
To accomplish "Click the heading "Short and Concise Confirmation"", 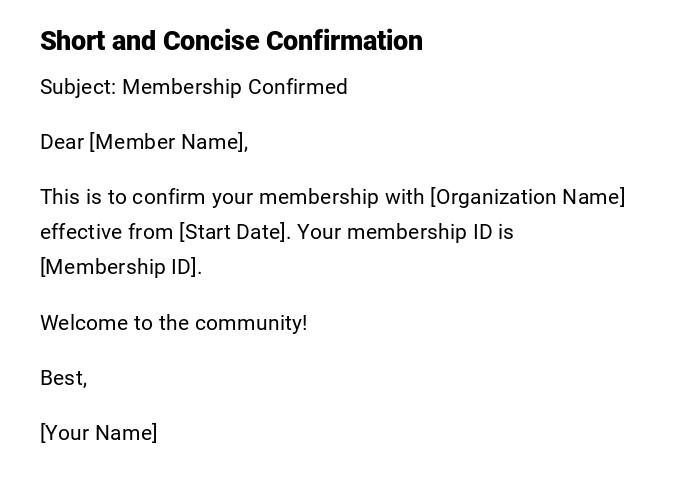I will [231, 41].
